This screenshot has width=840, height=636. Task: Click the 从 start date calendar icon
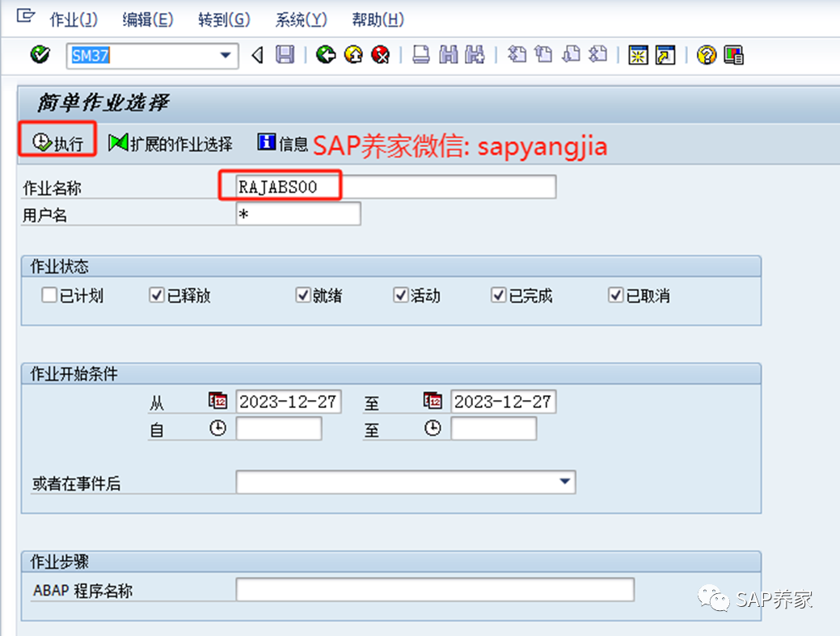(217, 401)
